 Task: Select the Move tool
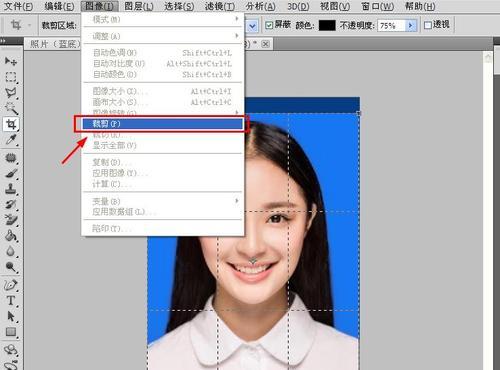point(11,61)
